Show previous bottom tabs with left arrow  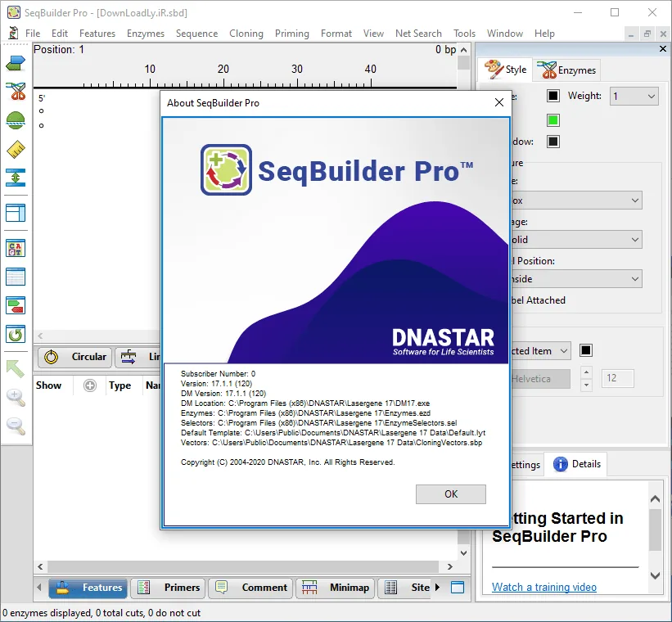point(39,588)
